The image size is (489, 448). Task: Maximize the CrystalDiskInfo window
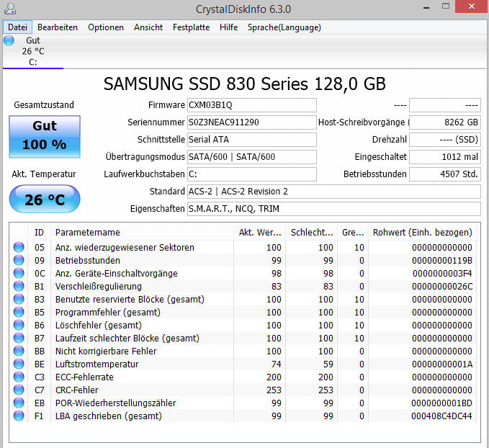pos(446,6)
